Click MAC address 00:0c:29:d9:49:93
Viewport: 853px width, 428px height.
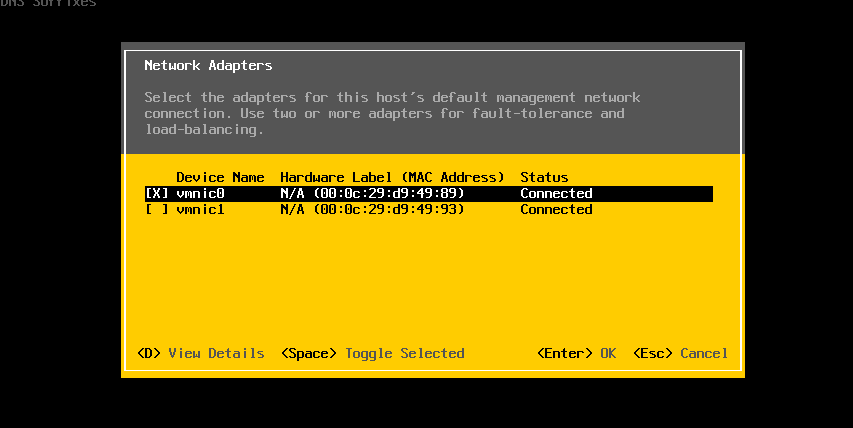(389, 210)
